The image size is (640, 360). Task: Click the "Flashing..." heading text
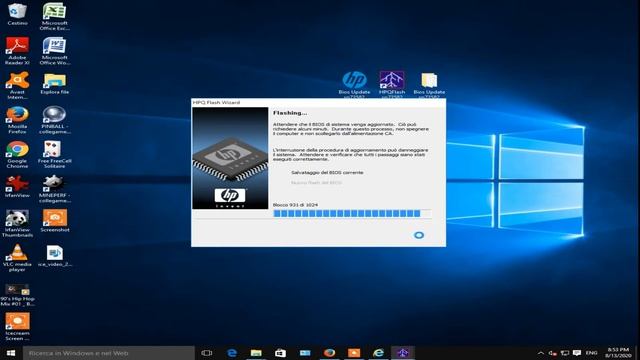[x=290, y=113]
